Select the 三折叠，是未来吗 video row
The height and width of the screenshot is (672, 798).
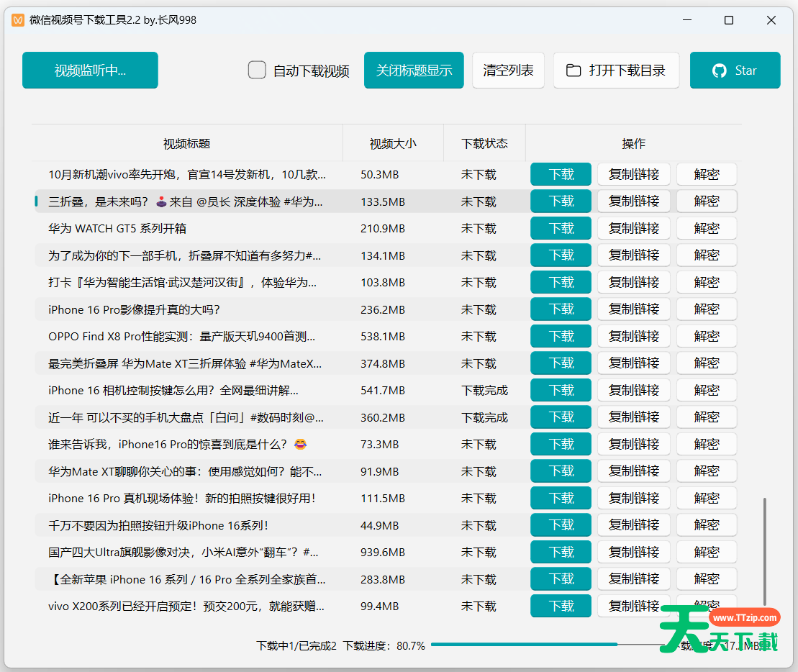click(186, 201)
